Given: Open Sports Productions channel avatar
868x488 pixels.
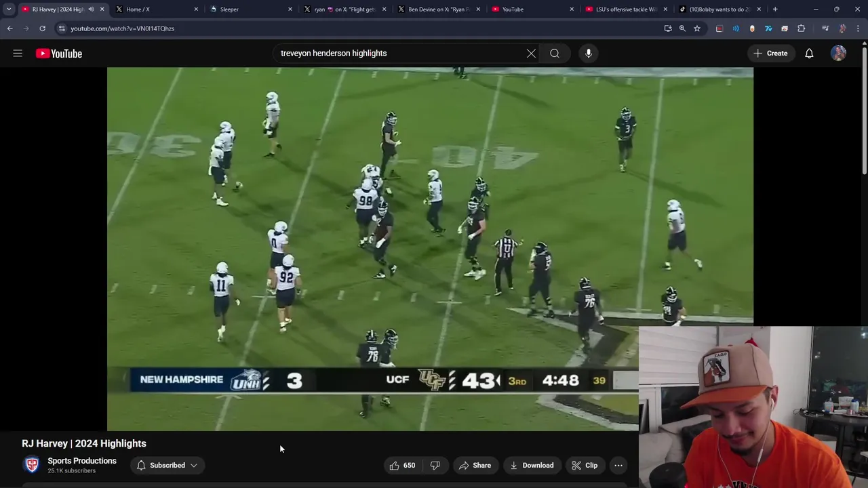Looking at the screenshot, I should (32, 465).
